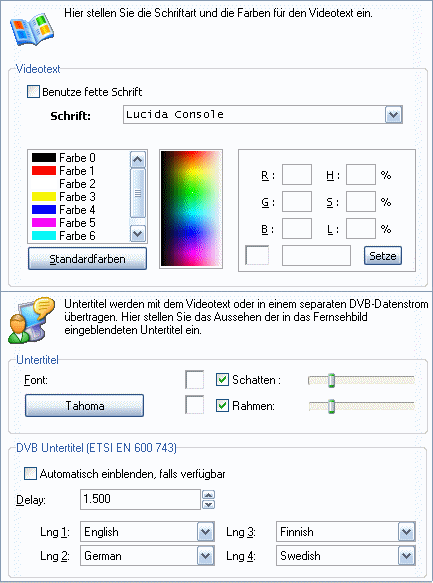The image size is (433, 583).
Task: Expand the Lng 1 English dropdown
Action: (x=206, y=532)
